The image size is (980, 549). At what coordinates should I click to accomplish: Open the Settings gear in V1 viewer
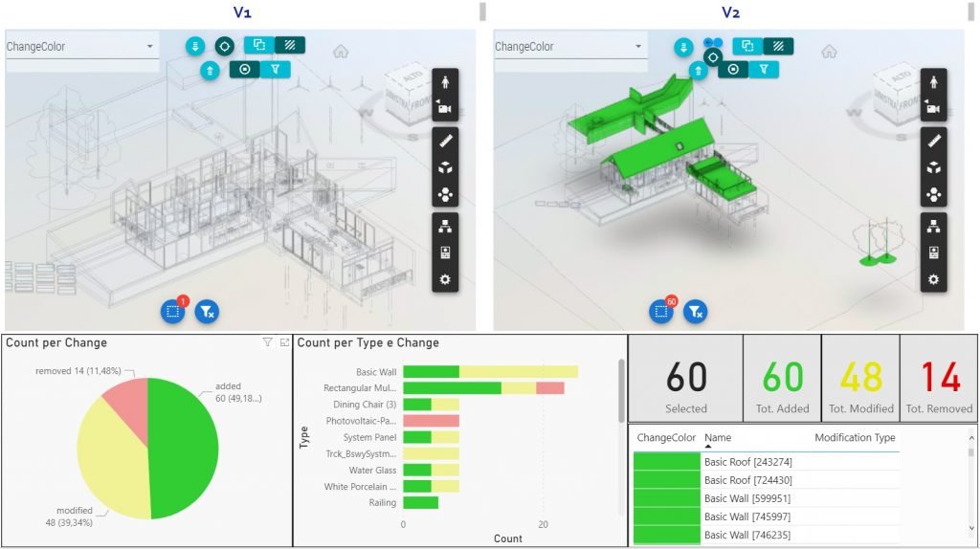[x=445, y=279]
